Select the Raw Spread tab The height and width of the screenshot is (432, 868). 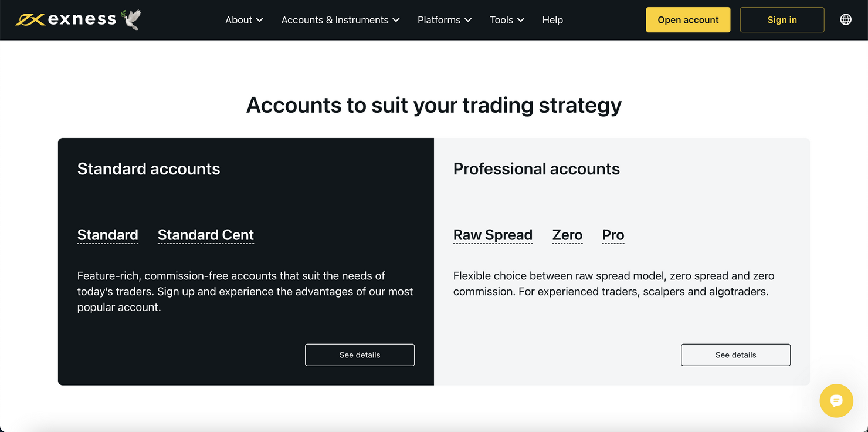pos(492,234)
